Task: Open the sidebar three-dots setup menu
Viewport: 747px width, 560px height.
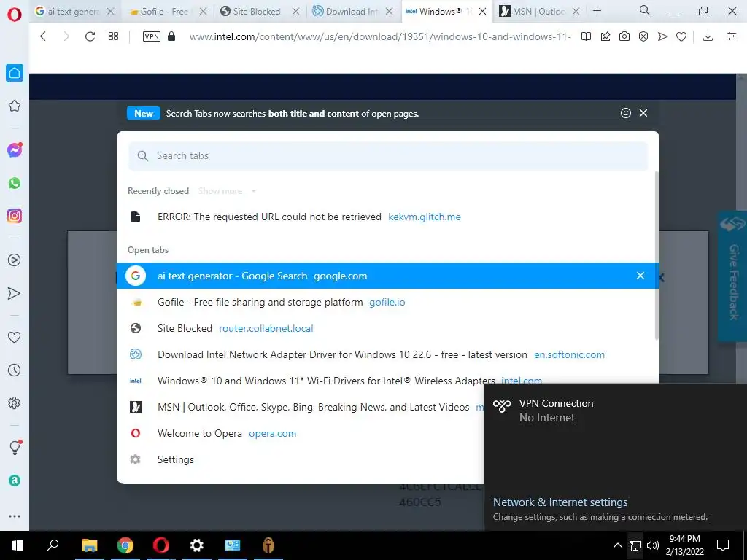Action: tap(15, 516)
